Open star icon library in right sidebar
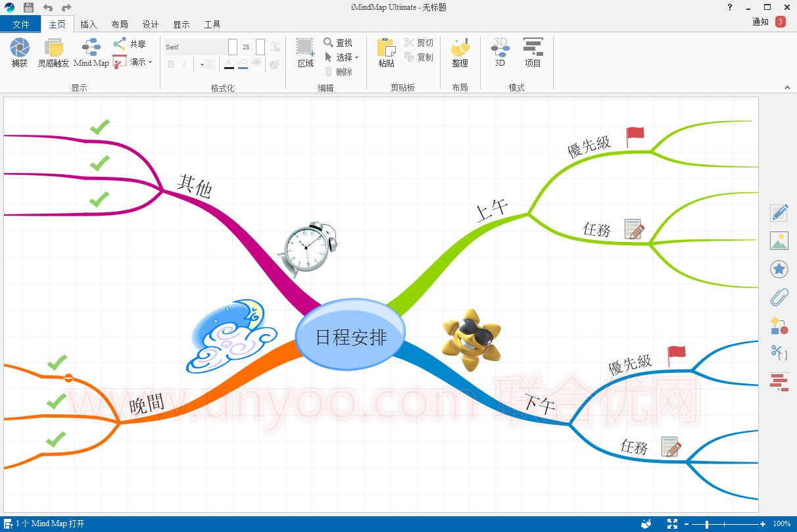This screenshot has width=797, height=532. coord(779,269)
